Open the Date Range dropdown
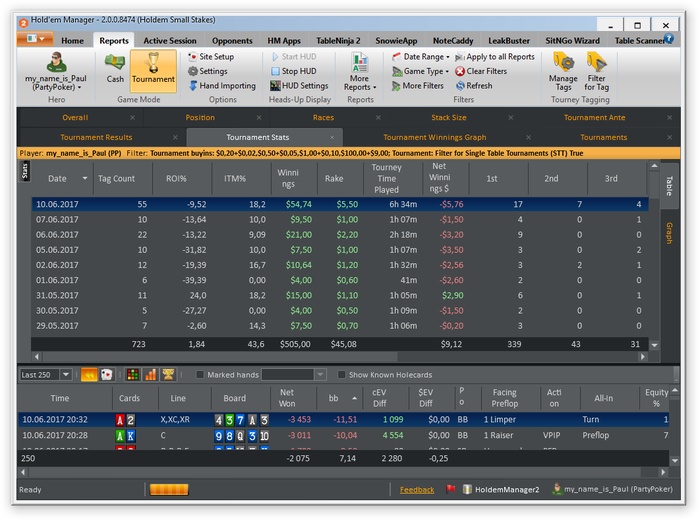Image resolution: width=700 pixels, height=520 pixels. pos(421,57)
